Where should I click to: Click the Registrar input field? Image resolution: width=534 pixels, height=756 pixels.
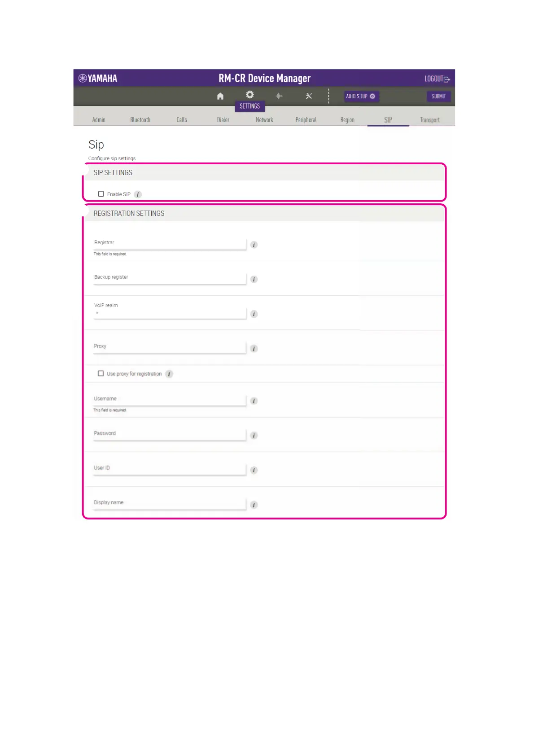(170, 244)
